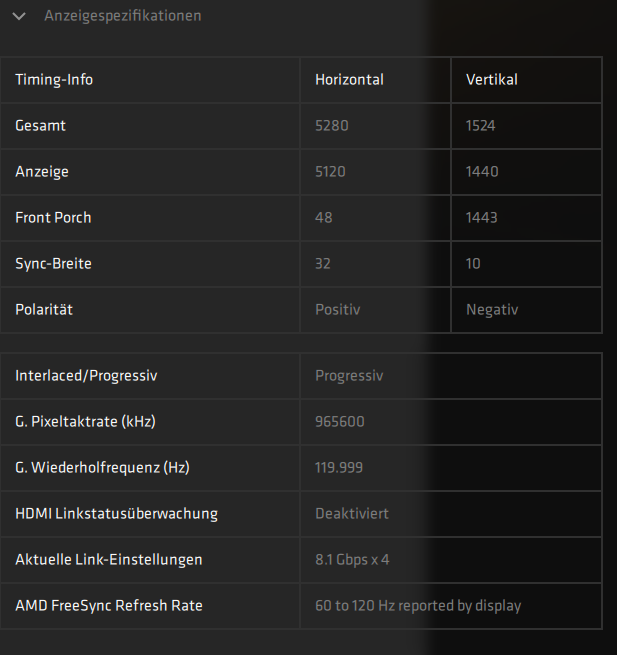Click the vertical total value 1524
617x655 pixels.
[481, 126]
